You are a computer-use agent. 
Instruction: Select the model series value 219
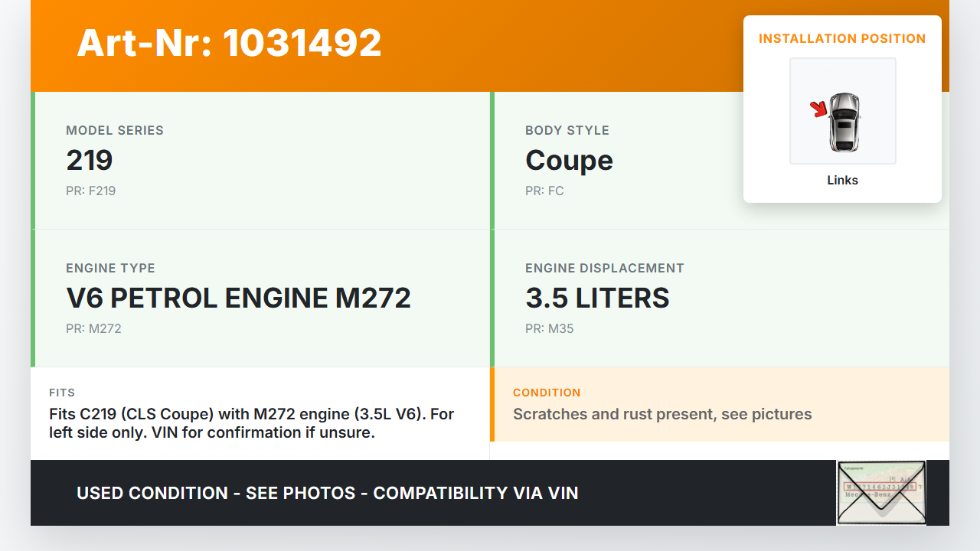tap(90, 160)
